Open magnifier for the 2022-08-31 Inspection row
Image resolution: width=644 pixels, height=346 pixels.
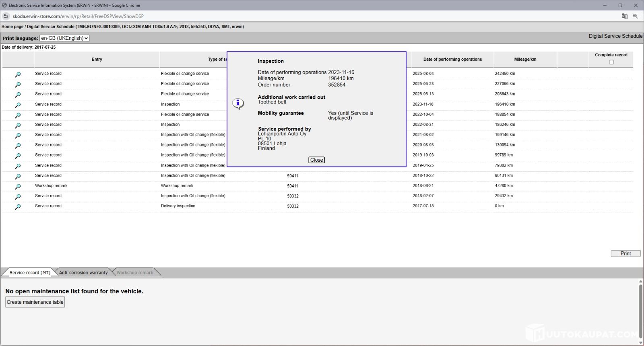click(18, 126)
